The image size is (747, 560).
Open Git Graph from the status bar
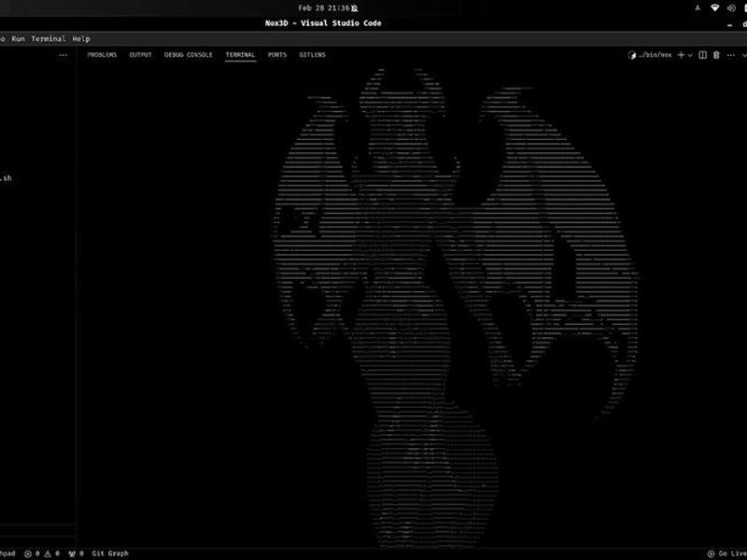[110, 553]
